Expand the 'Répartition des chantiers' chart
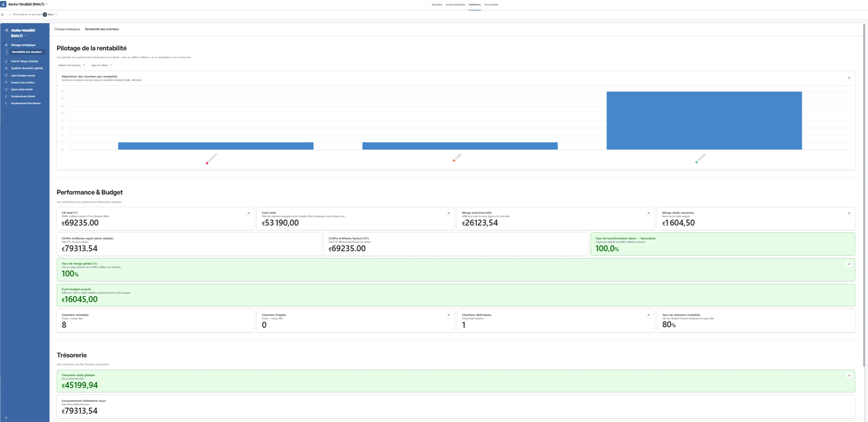This screenshot has height=422, width=868. point(849,78)
